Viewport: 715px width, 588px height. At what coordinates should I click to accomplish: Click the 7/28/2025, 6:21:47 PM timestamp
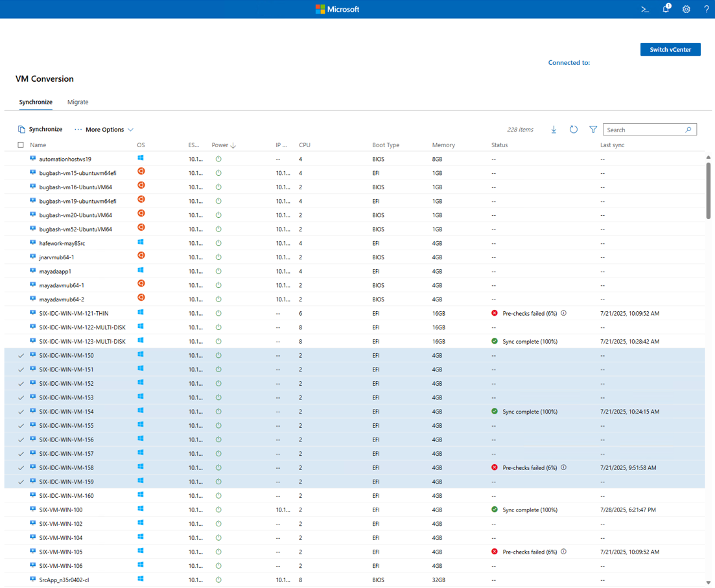point(628,510)
